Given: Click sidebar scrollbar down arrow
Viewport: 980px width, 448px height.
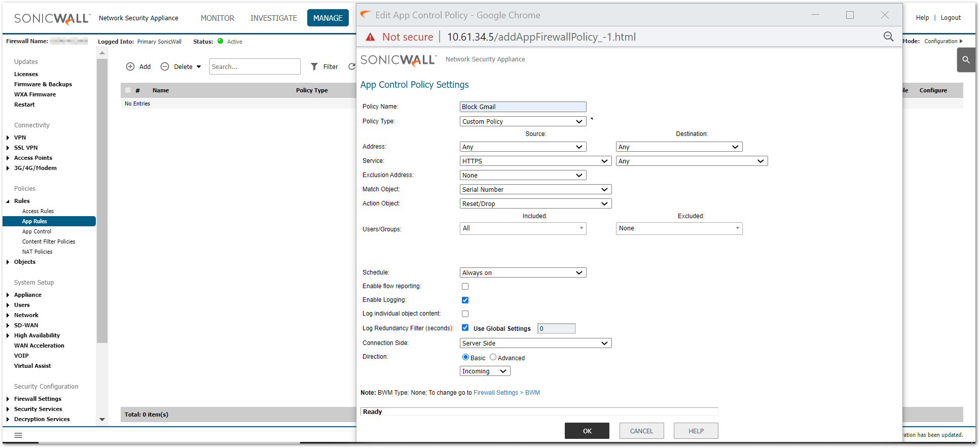Looking at the screenshot, I should click(x=102, y=420).
